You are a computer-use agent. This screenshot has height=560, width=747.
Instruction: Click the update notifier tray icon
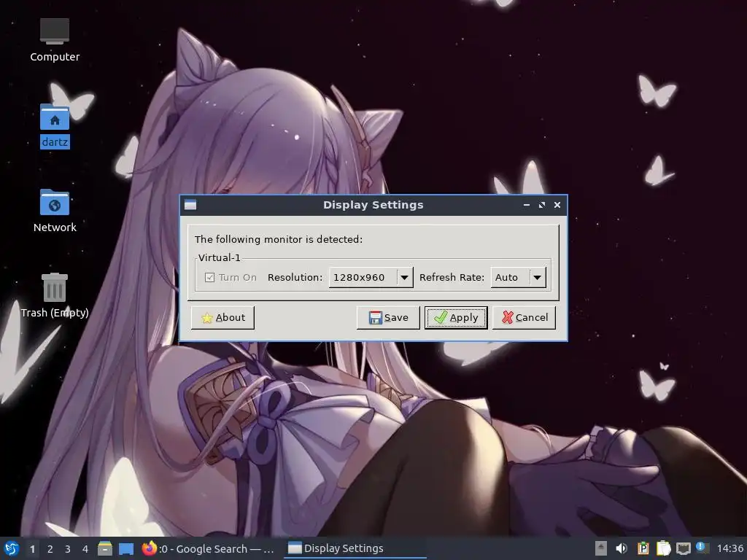703,548
